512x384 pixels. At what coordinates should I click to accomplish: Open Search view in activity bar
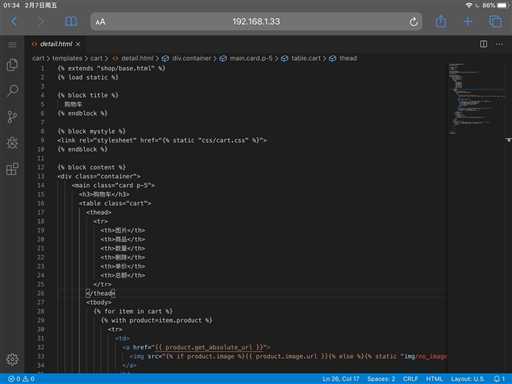(12, 91)
